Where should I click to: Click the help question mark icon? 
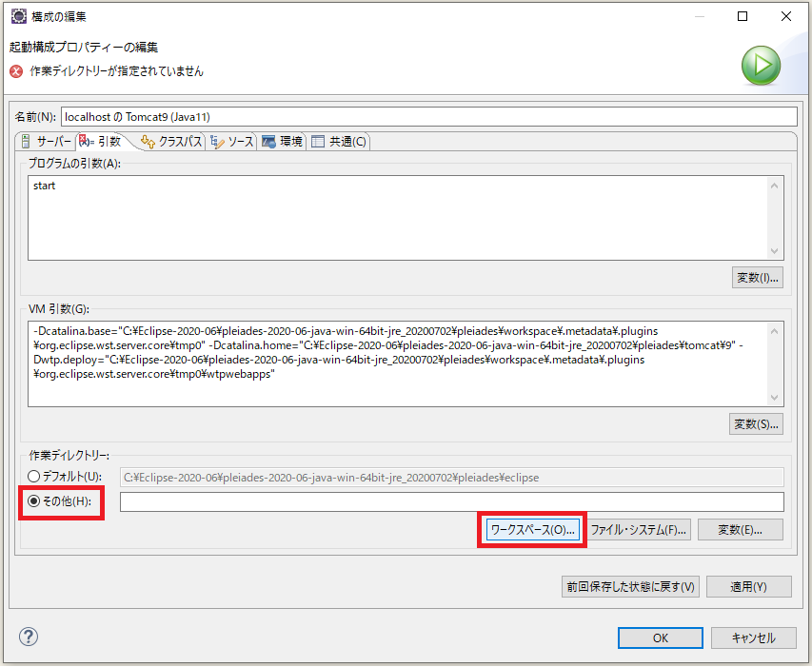tap(29, 637)
